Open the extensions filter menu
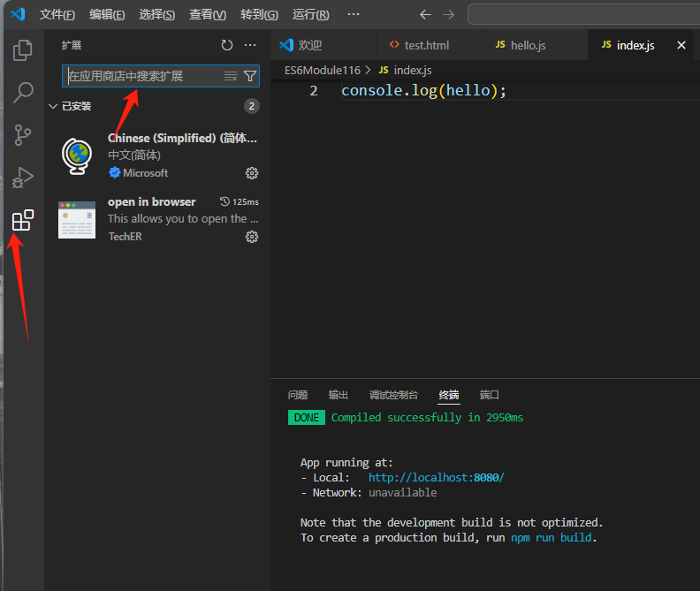Image resolution: width=700 pixels, height=591 pixels. coord(250,76)
